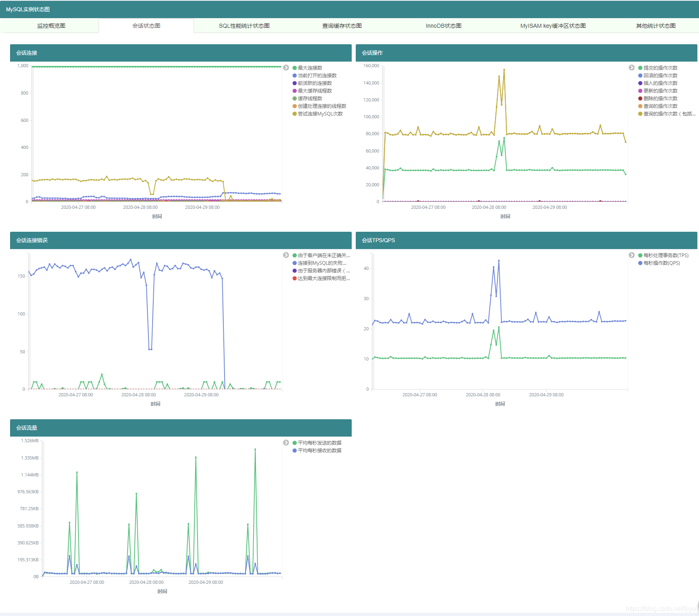699x616 pixels.
Task: Hide the orange 查询的操作次数 series
Action: 658,106
